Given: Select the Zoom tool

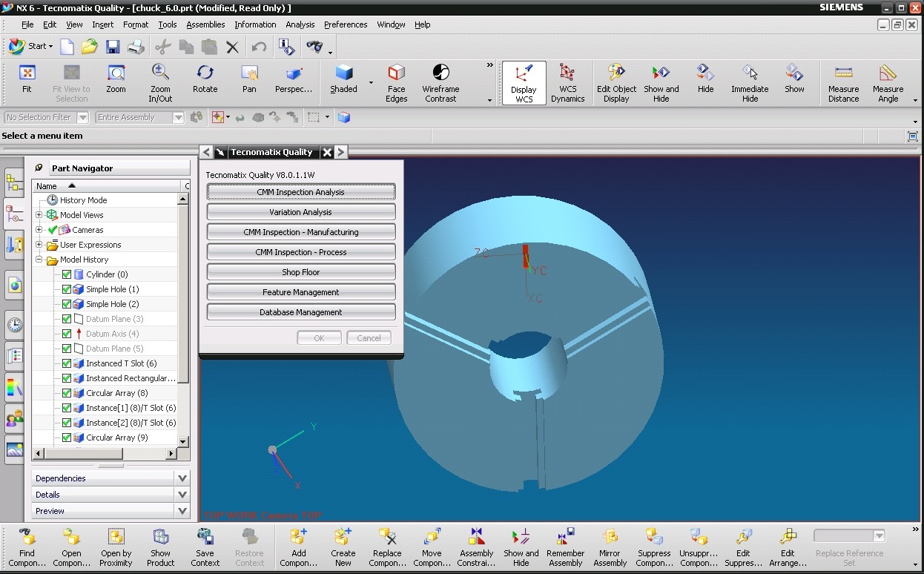Looking at the screenshot, I should click(x=116, y=79).
